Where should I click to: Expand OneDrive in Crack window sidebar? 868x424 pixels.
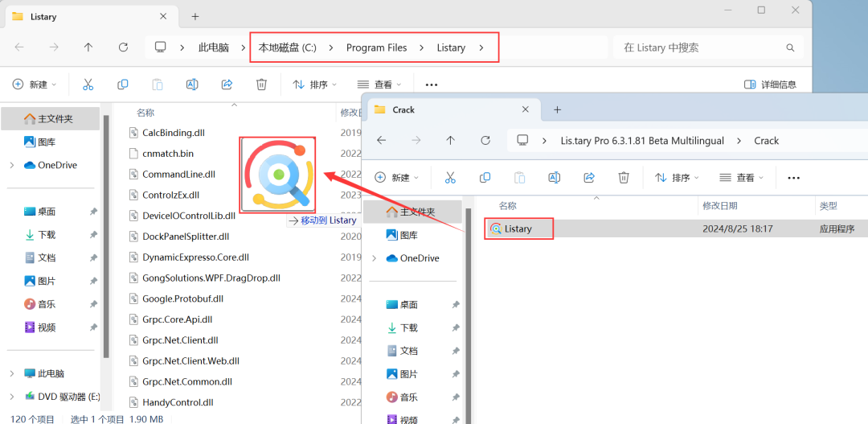pos(375,258)
